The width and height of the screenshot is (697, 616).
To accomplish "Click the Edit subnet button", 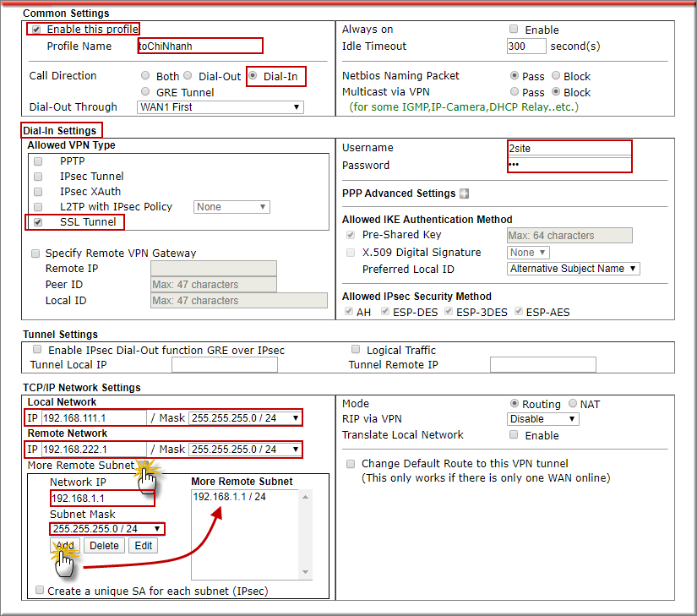I will (x=144, y=545).
